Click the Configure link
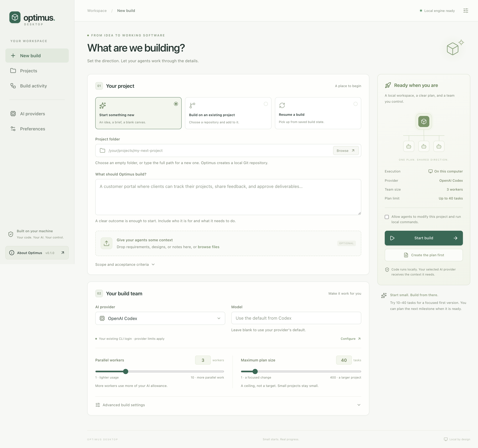The width and height of the screenshot is (478, 448). pyautogui.click(x=351, y=339)
